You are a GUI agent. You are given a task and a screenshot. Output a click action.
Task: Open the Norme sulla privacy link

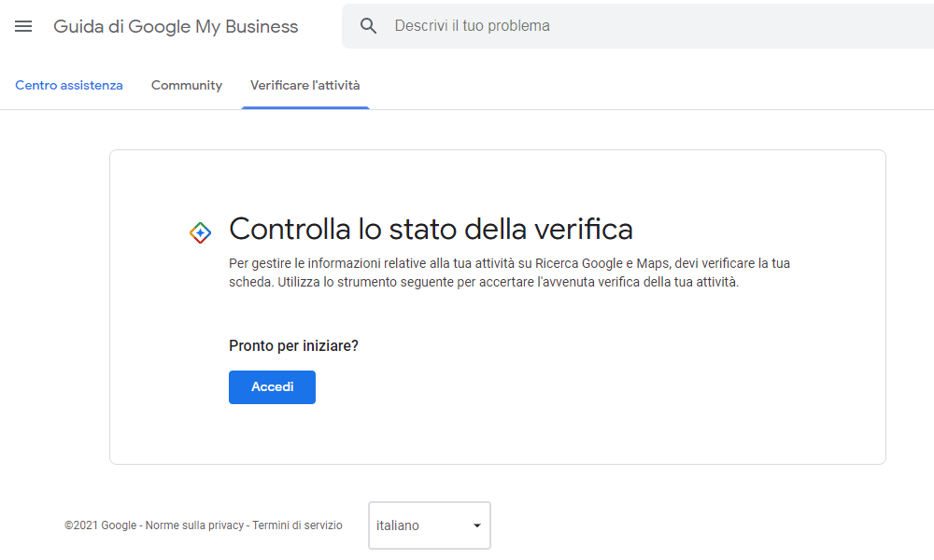(x=195, y=525)
